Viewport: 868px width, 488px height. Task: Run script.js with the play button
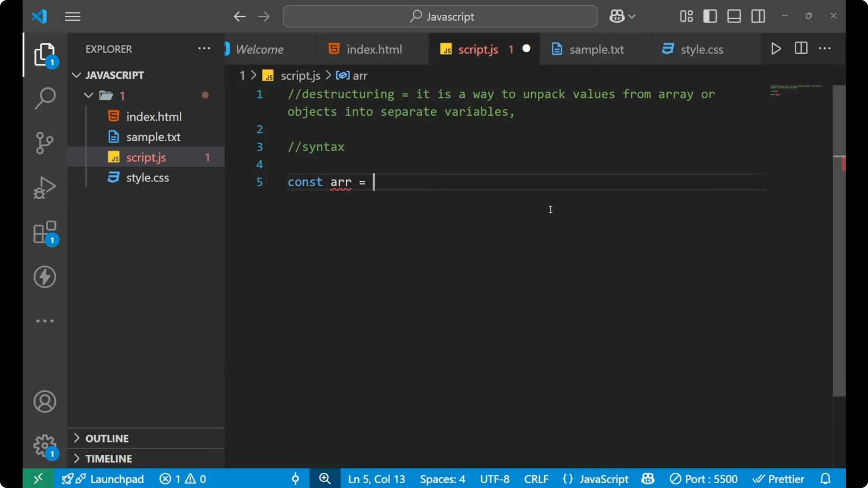(x=776, y=48)
